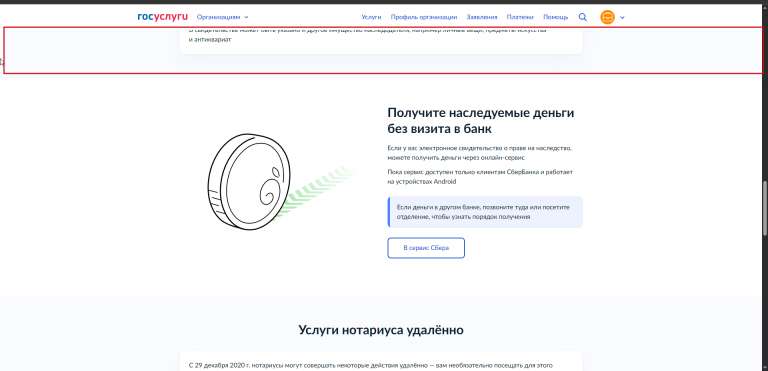Open the Организациям dropdown
This screenshot has width=768, height=371.
click(x=223, y=17)
